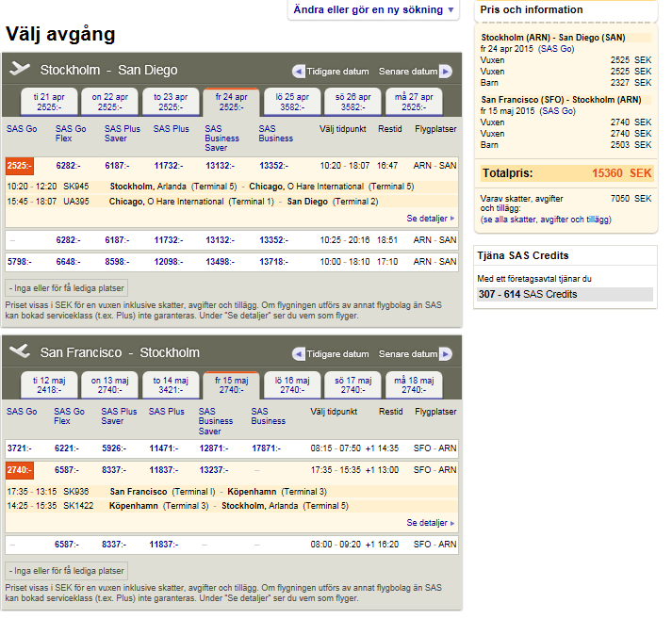Select the 'to 23 apr' date tab
The width and height of the screenshot is (672, 619).
(x=171, y=102)
